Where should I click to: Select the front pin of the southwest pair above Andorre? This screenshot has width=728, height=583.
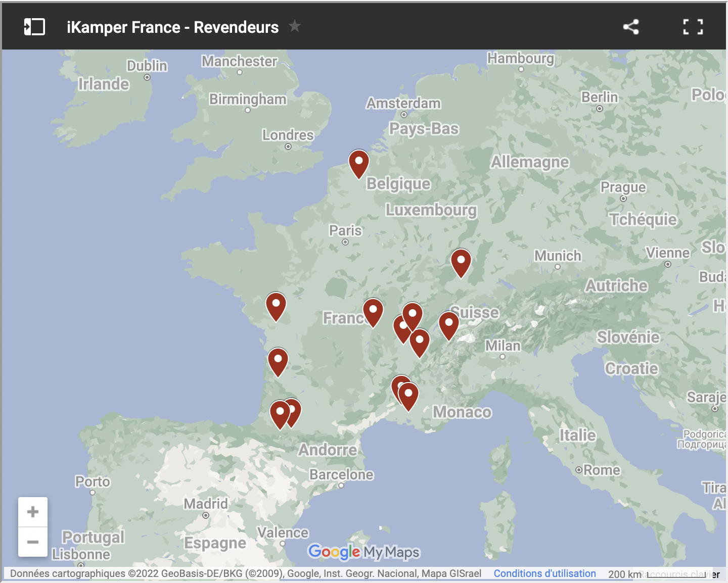[x=280, y=415]
